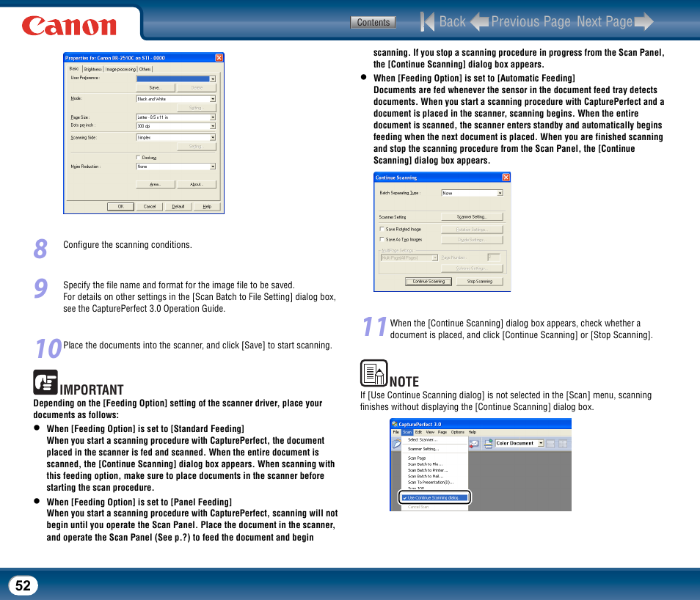700x600 pixels.
Task: Click the IMPORTANT pointing-hand icon
Action: point(45,382)
